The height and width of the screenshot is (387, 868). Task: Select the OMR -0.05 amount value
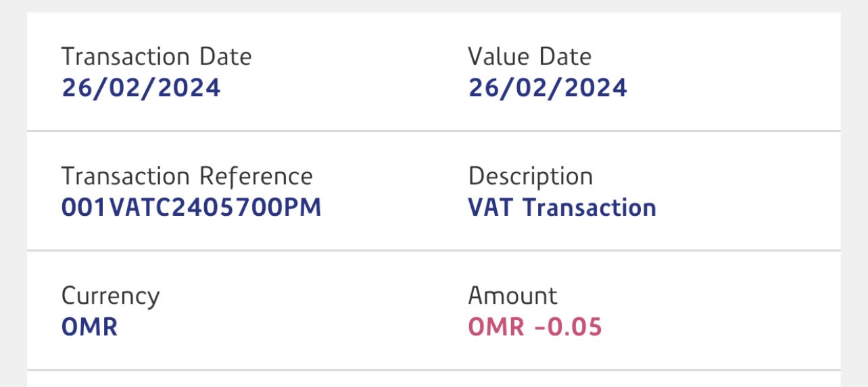coord(535,327)
